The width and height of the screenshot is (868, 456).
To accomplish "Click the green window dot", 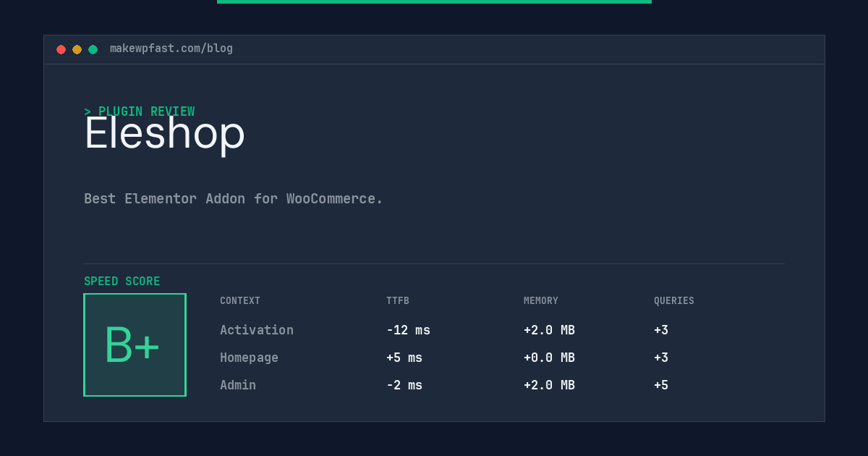I will pos(93,49).
